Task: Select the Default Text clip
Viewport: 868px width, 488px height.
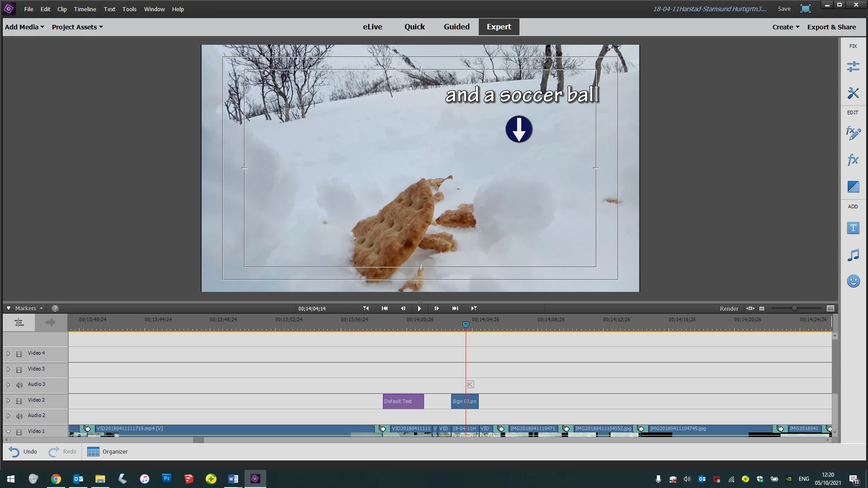Action: [403, 401]
